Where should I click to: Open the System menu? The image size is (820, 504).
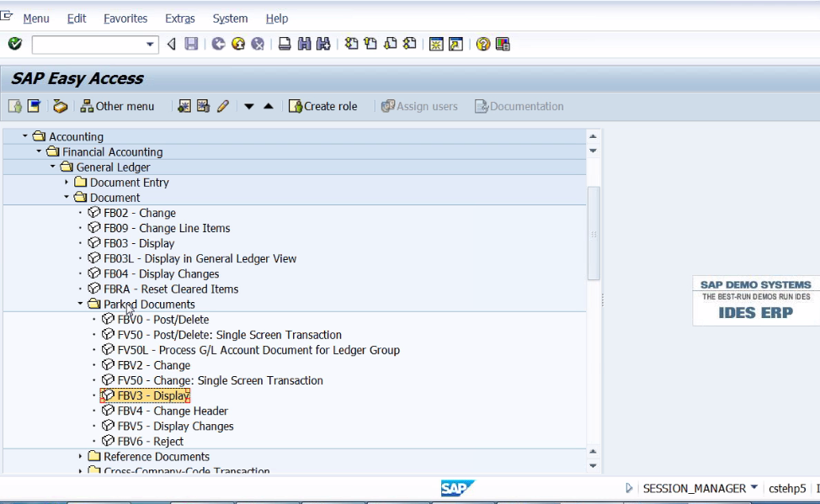(x=230, y=19)
